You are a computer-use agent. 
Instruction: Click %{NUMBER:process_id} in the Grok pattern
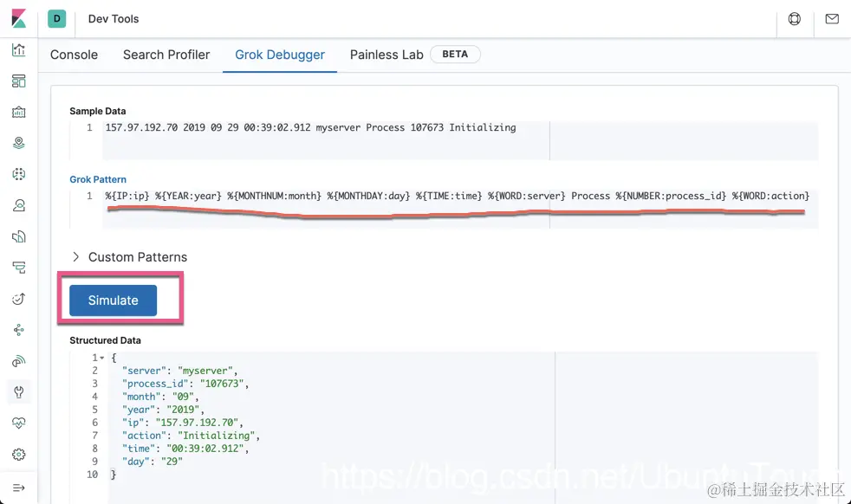(670, 196)
